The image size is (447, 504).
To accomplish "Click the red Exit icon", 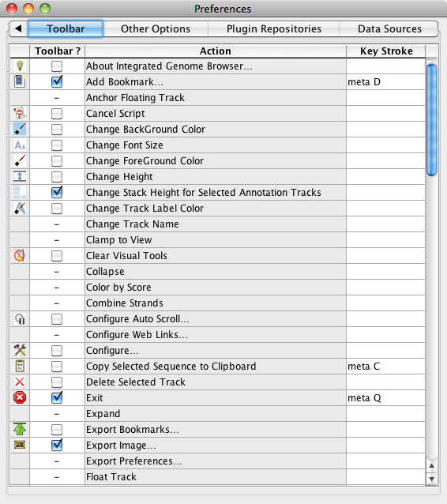I will click(20, 397).
